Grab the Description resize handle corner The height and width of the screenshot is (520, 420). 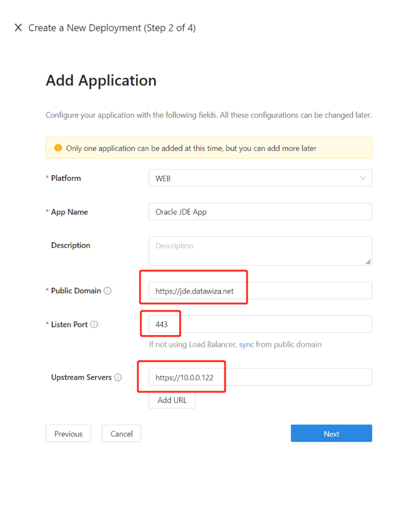[368, 262]
